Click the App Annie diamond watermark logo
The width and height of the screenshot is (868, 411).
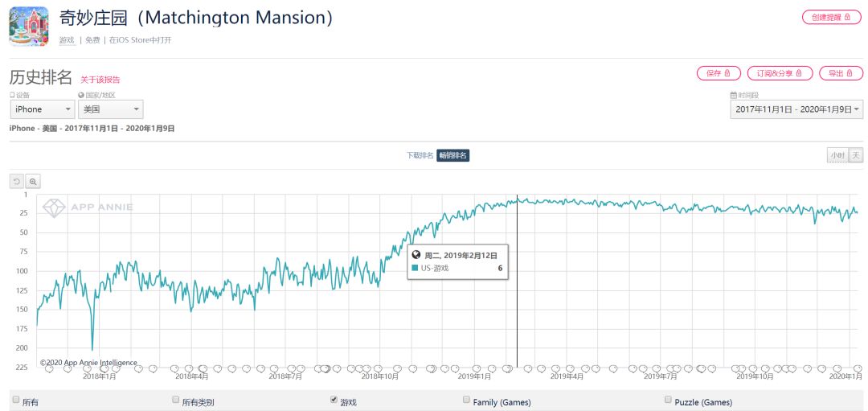click(54, 208)
